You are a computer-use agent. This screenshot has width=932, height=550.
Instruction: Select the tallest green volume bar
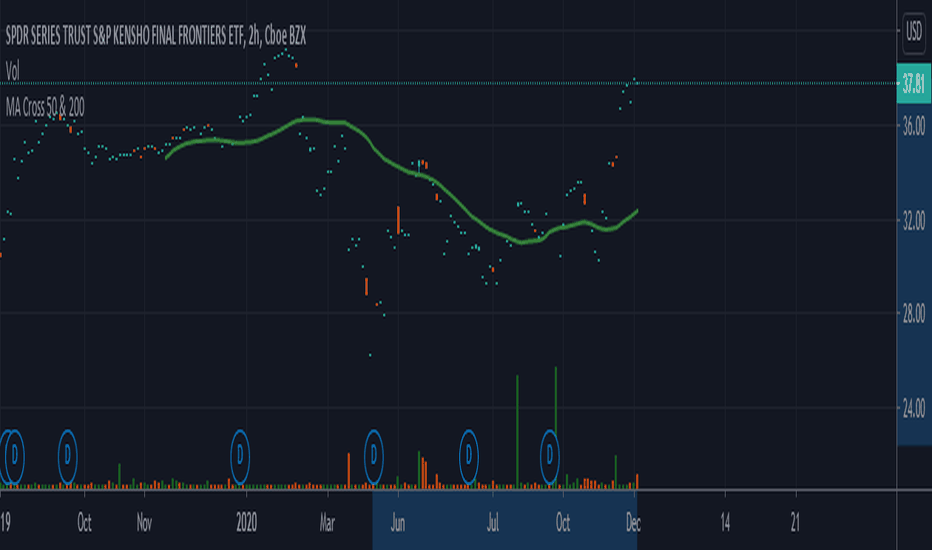[556, 428]
